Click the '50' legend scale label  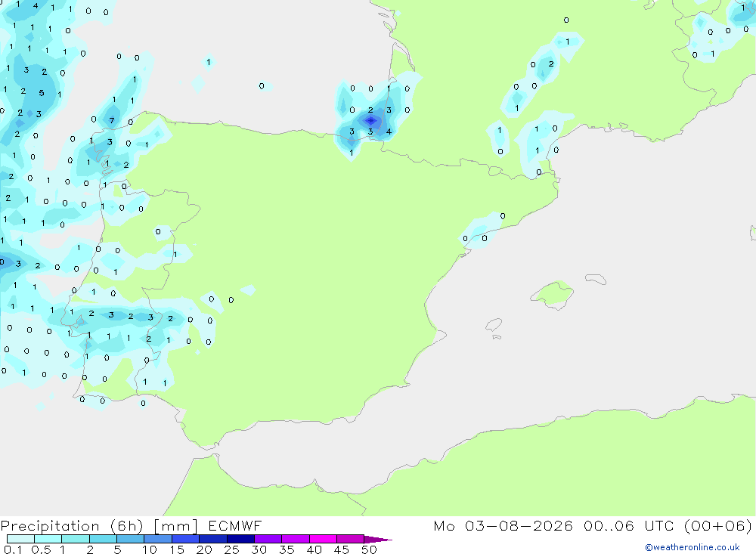click(369, 549)
